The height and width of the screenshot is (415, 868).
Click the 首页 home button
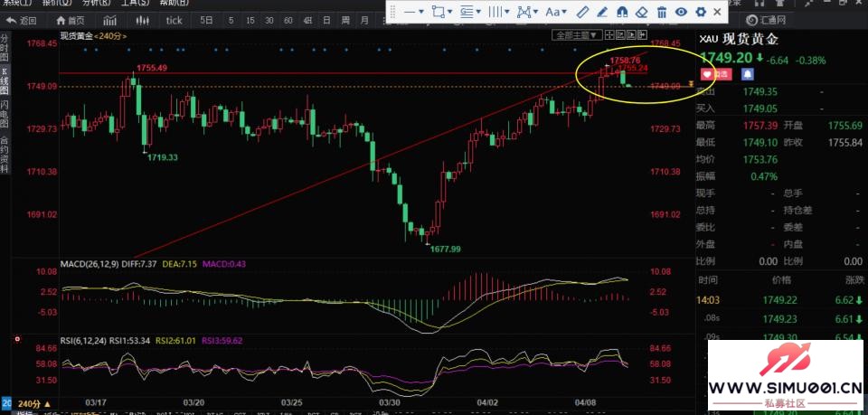[71, 19]
